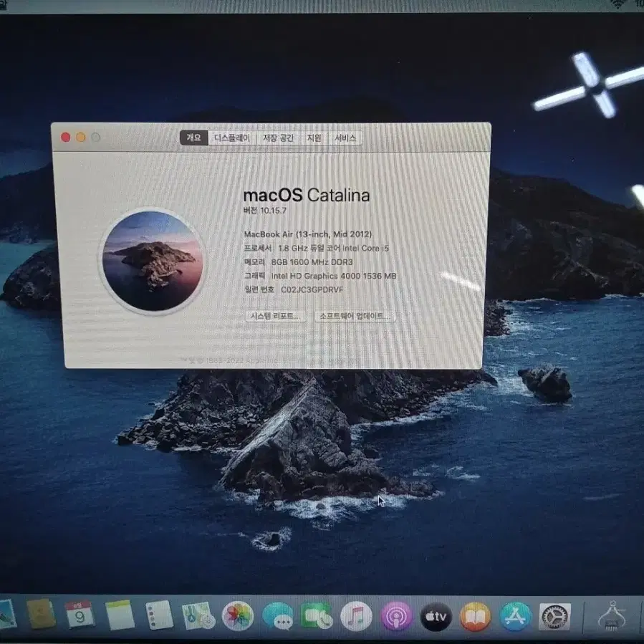Open the App Store in the Dock
The image size is (644, 644).
click(515, 616)
